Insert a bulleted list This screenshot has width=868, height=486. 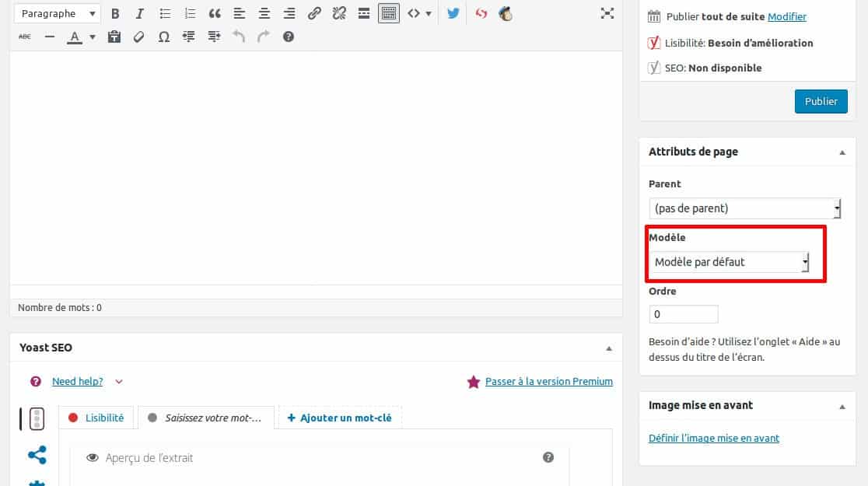click(164, 13)
